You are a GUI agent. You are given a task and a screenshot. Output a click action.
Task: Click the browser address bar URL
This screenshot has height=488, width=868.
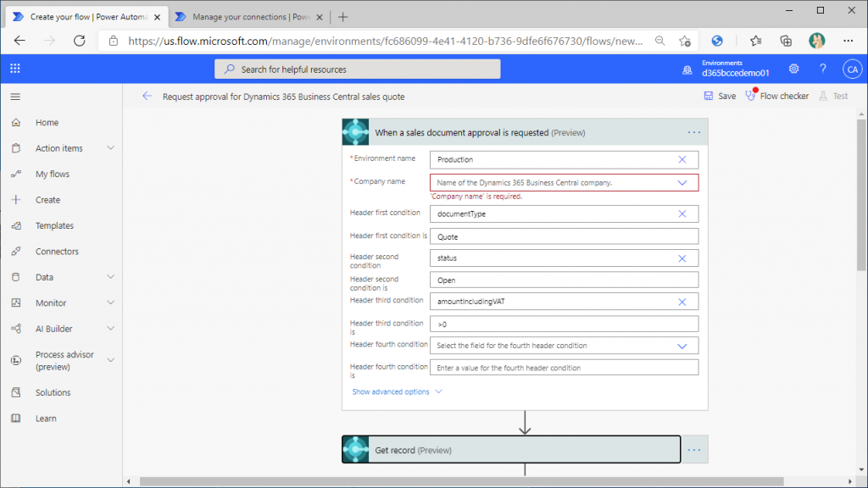tap(386, 41)
